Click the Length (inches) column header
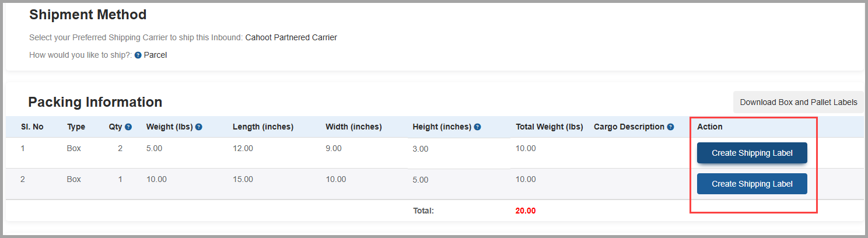 262,127
